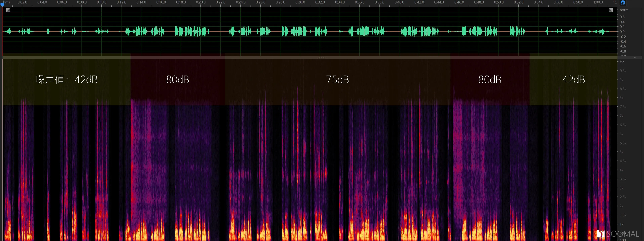Click the 4k frequency scale value
The image size is (644, 241).
click(x=621, y=170)
